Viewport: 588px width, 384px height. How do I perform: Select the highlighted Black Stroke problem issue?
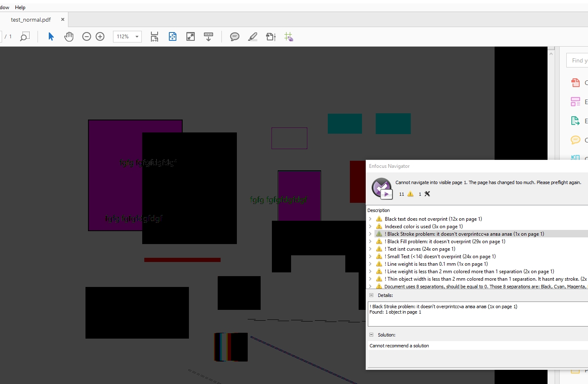pos(464,234)
